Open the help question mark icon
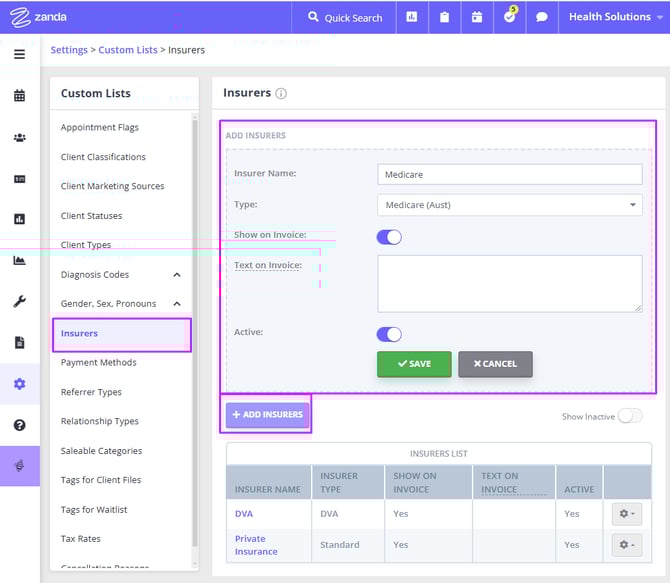Image resolution: width=670 pixels, height=583 pixels. (x=19, y=425)
